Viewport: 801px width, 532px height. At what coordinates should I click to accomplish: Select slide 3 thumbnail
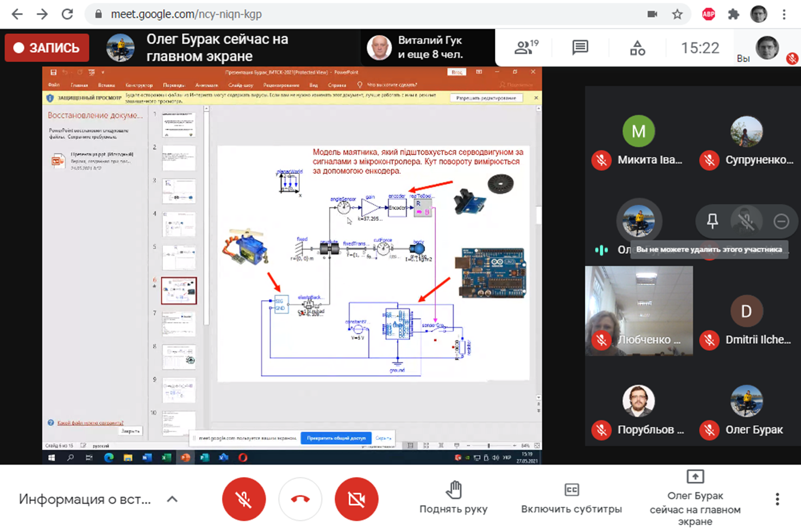click(179, 191)
